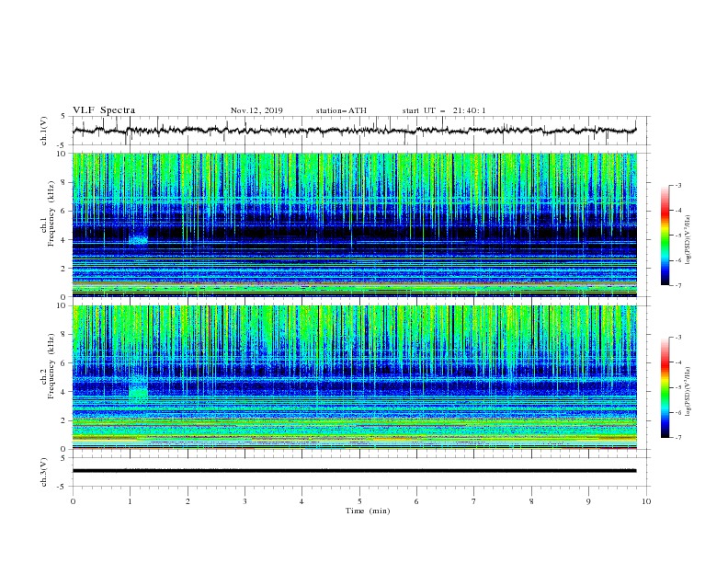
Task: Click the "ch.1(V)" waveform axis label
Action: pos(44,131)
